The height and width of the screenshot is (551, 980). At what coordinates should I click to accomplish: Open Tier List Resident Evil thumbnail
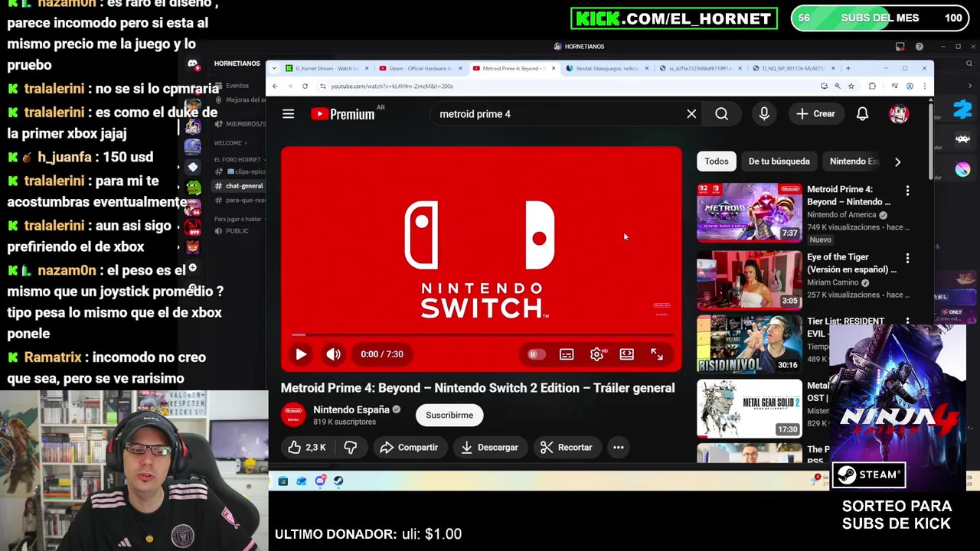click(x=750, y=344)
